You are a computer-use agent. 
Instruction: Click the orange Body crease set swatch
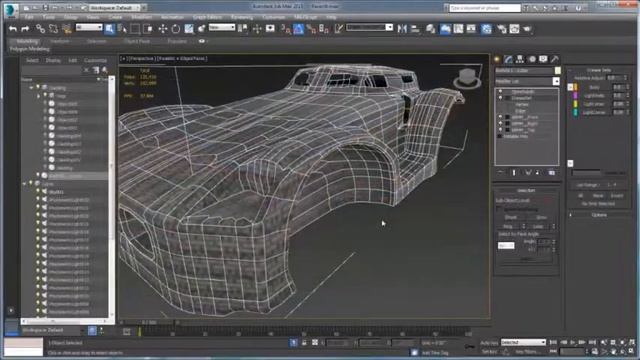coord(575,87)
